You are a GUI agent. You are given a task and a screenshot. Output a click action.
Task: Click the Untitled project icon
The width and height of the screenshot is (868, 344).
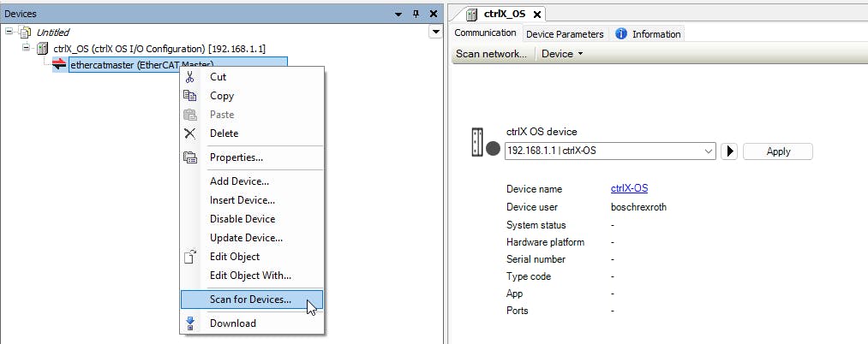pos(25,32)
